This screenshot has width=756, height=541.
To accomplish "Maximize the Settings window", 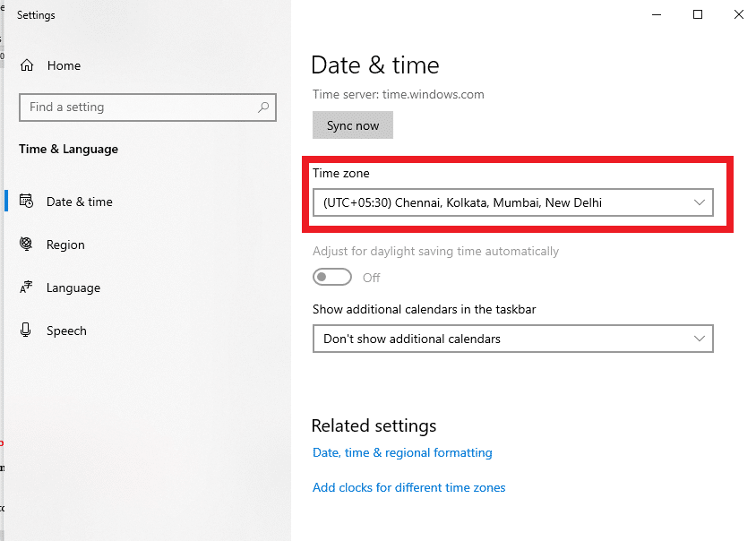I will point(698,14).
